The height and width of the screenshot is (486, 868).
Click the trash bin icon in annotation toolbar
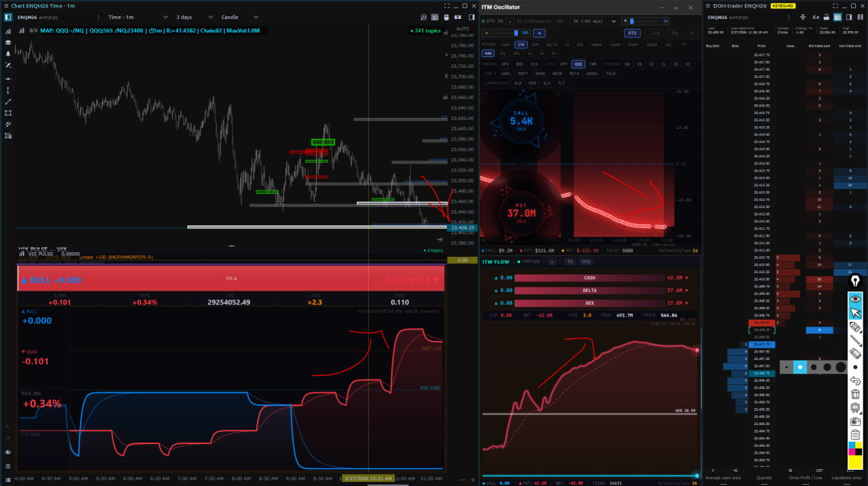click(855, 394)
